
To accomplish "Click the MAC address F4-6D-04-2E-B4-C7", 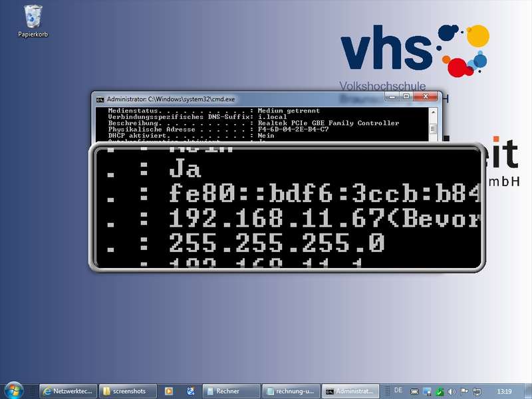I will 293,129.
